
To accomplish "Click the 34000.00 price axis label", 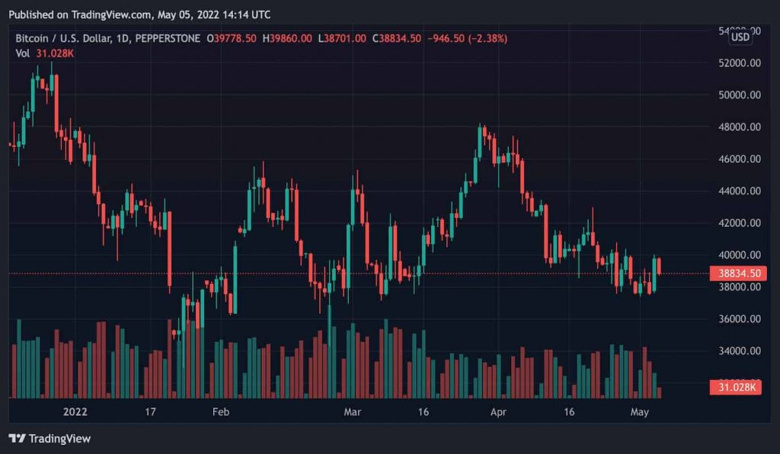I will pos(739,351).
